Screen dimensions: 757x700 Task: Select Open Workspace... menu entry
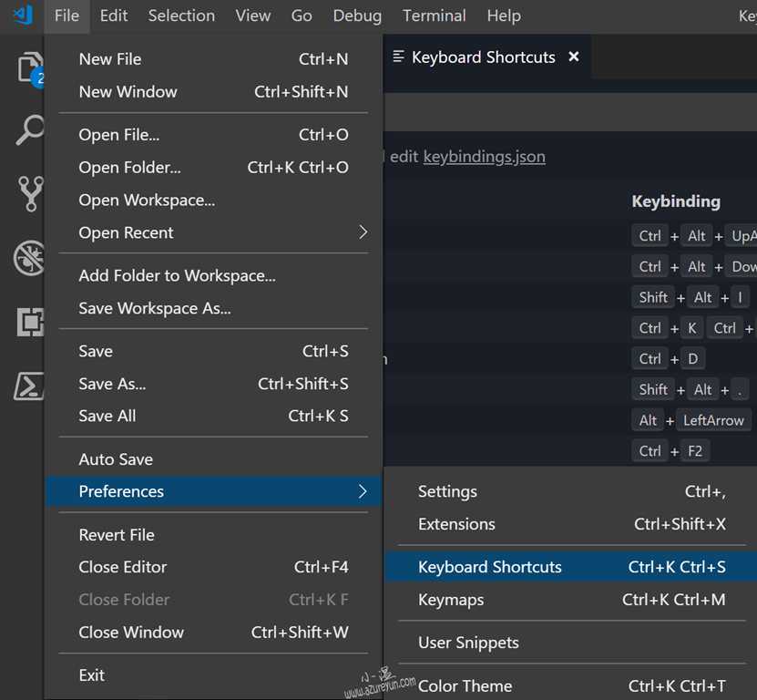tap(213, 200)
